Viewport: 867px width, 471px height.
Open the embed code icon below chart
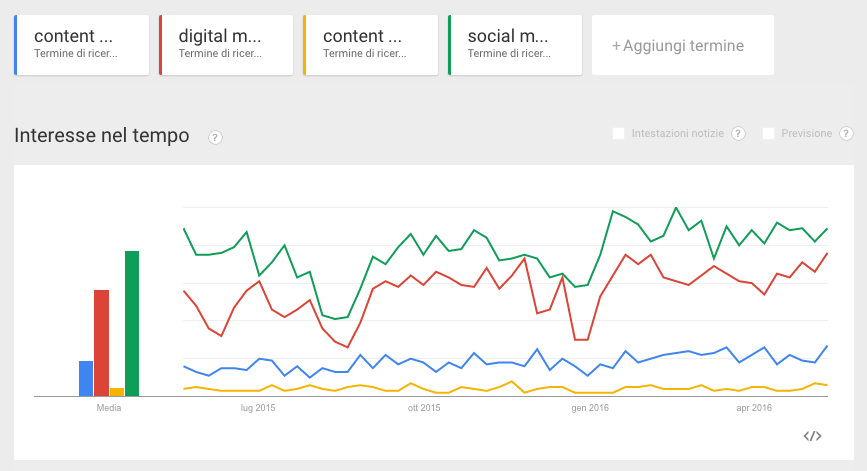(812, 436)
